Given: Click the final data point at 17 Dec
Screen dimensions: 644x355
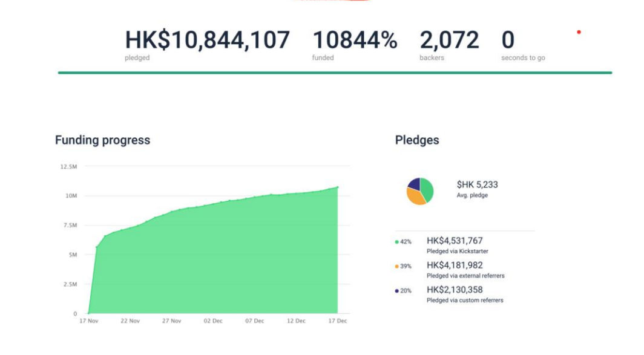Looking at the screenshot, I should pyautogui.click(x=337, y=187).
